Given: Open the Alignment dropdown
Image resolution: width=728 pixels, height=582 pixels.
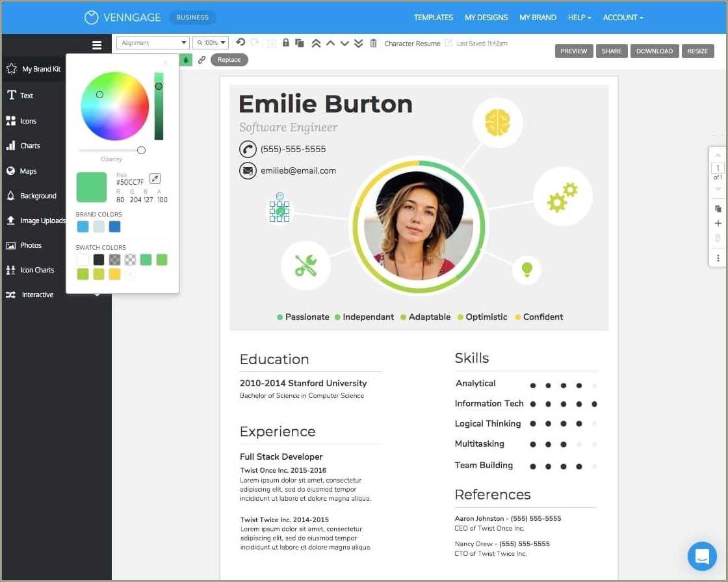Looking at the screenshot, I should click(x=153, y=43).
